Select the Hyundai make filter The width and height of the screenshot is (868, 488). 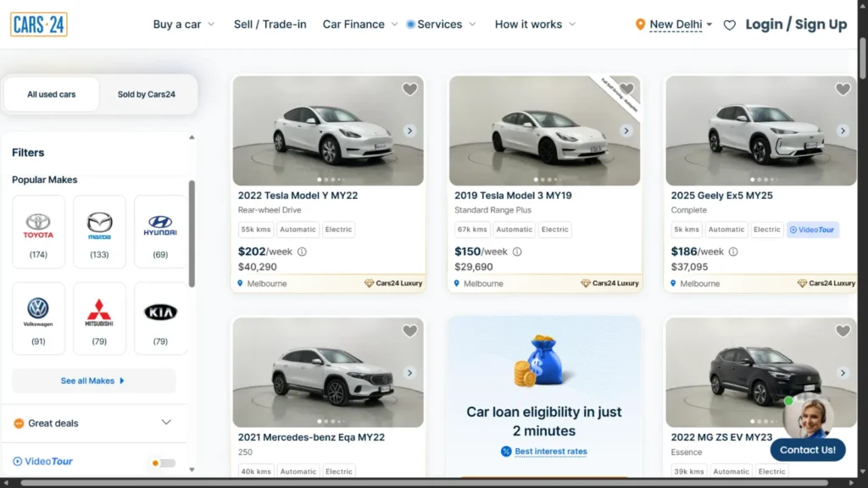160,229
